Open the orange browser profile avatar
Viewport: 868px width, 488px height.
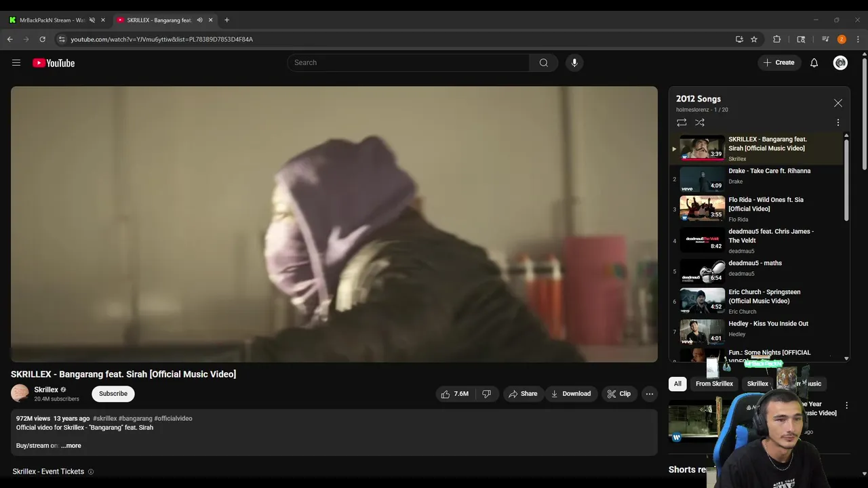click(842, 39)
